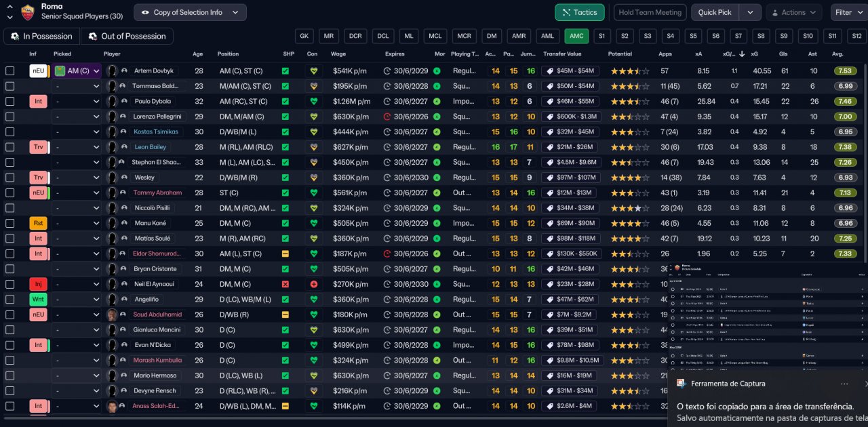
Task: Click the Int status badge on Paulo Dybala's row
Action: [39, 102]
